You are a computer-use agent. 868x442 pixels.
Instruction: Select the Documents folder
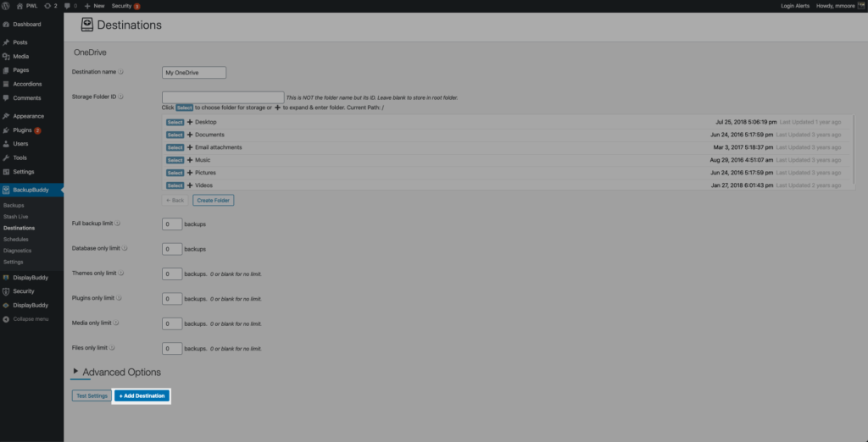point(175,135)
